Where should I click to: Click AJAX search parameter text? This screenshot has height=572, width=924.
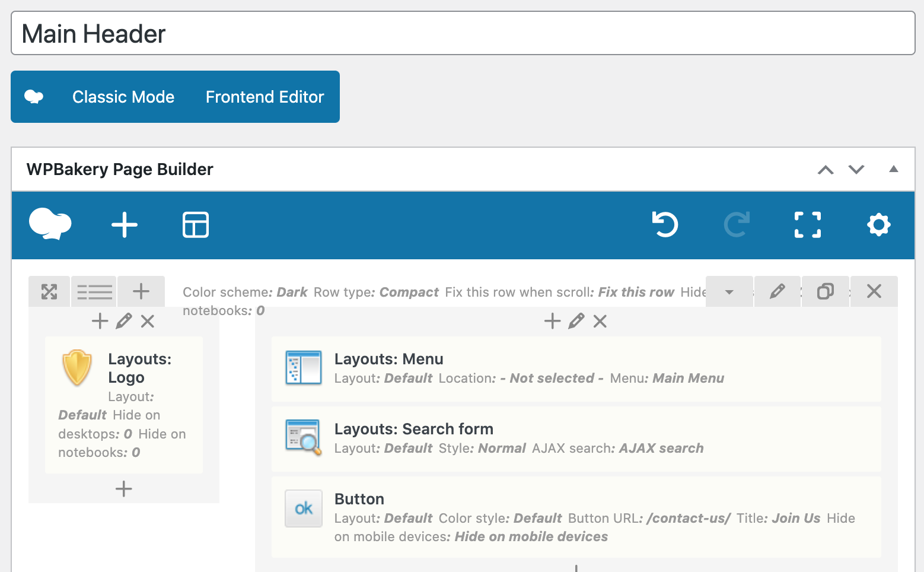[618, 448]
